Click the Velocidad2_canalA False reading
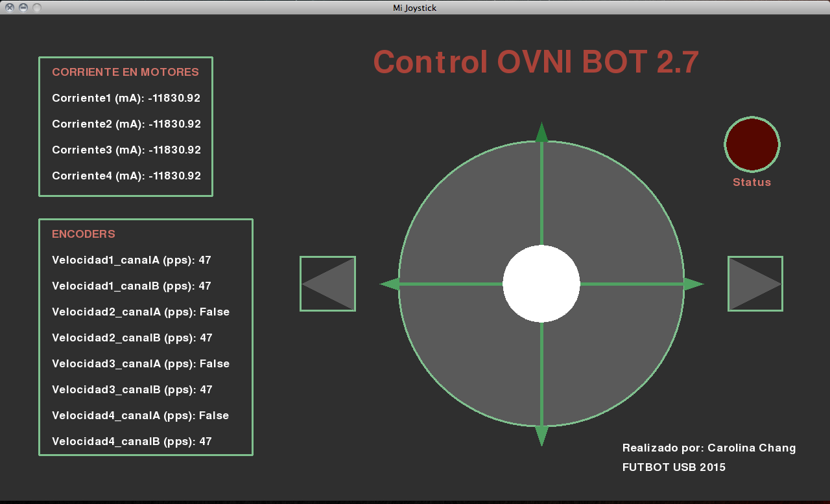830x504 pixels. (141, 312)
